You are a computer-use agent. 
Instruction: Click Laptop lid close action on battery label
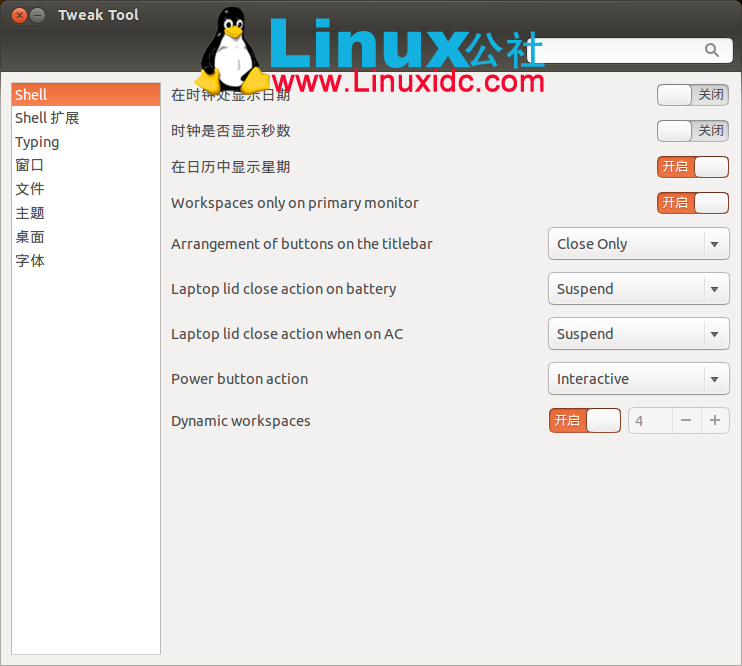(x=284, y=289)
